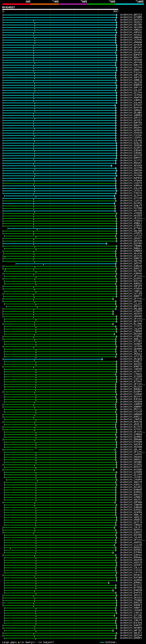Select the AV434527 query sequence label

point(8,7)
